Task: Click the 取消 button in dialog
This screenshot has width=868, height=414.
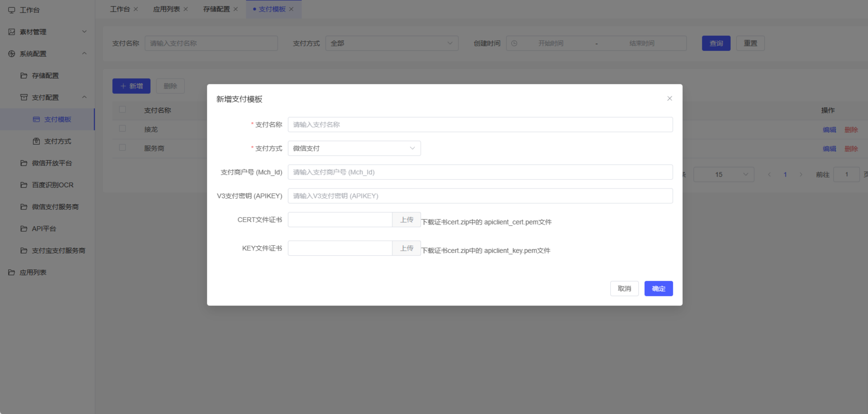Action: pyautogui.click(x=624, y=289)
